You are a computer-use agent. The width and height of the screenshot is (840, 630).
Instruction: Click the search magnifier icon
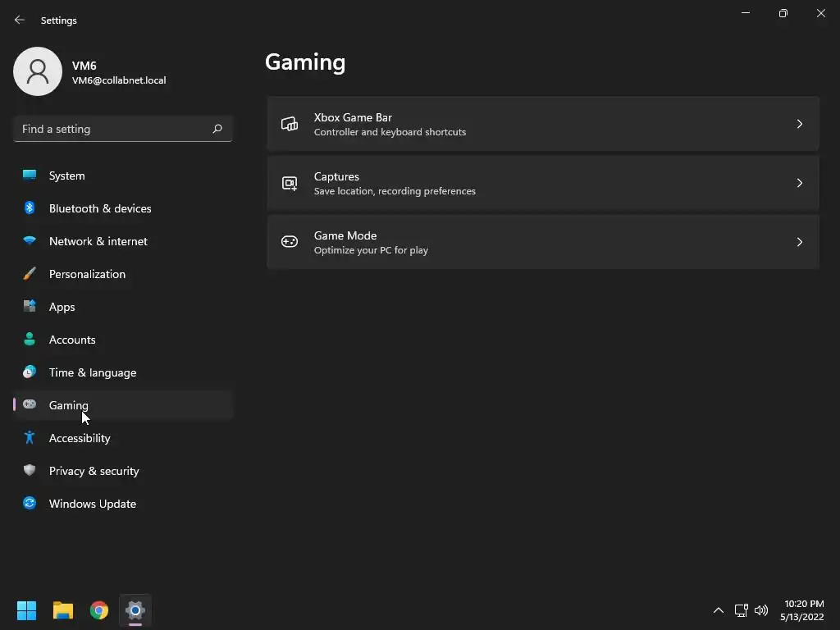coord(217,129)
